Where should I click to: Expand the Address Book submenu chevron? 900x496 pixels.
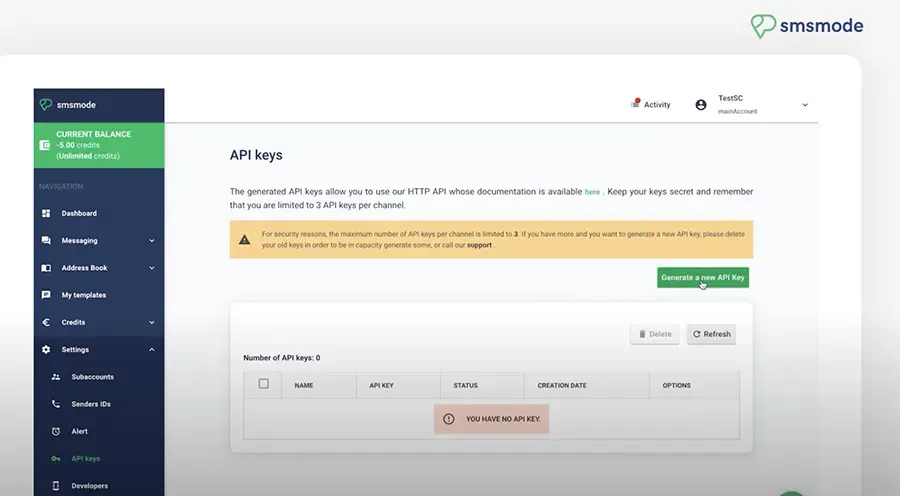pos(152,268)
